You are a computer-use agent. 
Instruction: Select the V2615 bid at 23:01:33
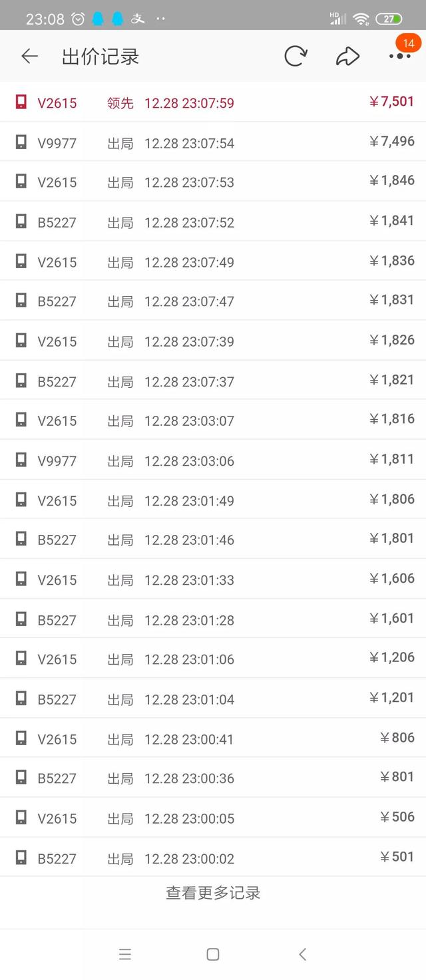click(213, 579)
